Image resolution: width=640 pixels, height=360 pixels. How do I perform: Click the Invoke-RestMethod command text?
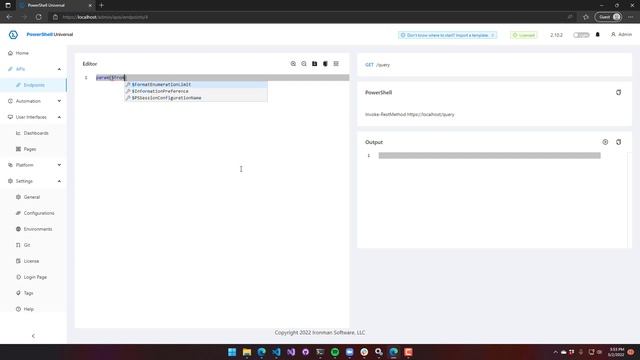(x=409, y=115)
